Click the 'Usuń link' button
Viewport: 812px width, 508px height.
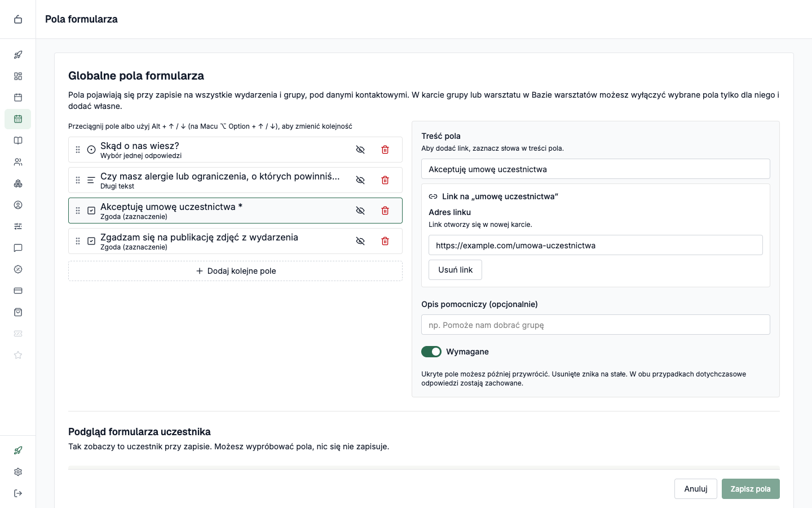coord(455,270)
